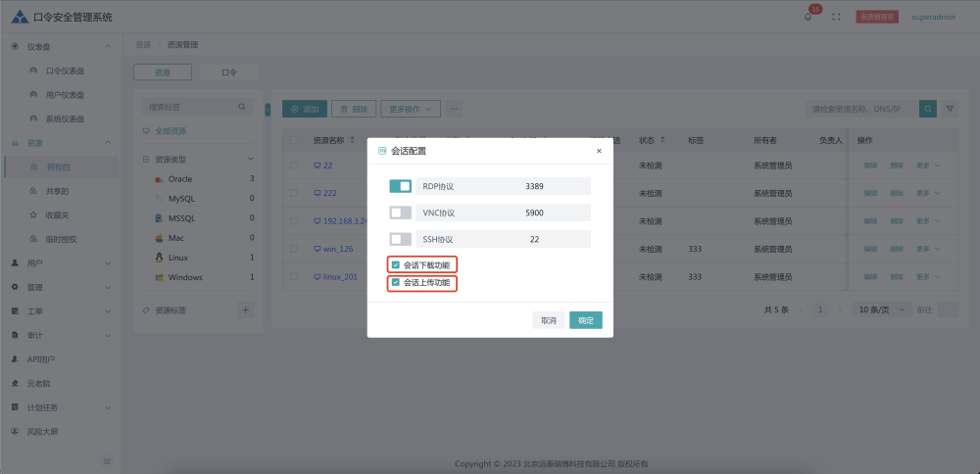Switch to the 口令 tab
The height and width of the screenshot is (474, 980).
(x=228, y=72)
